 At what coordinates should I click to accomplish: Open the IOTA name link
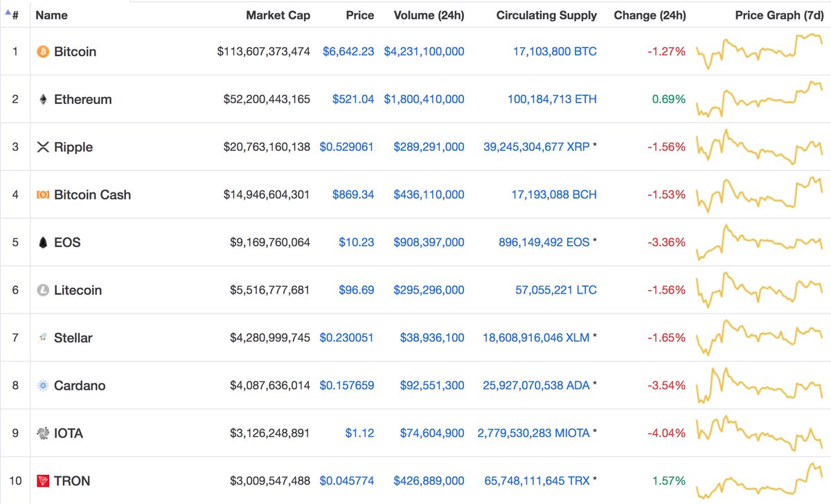coord(69,434)
